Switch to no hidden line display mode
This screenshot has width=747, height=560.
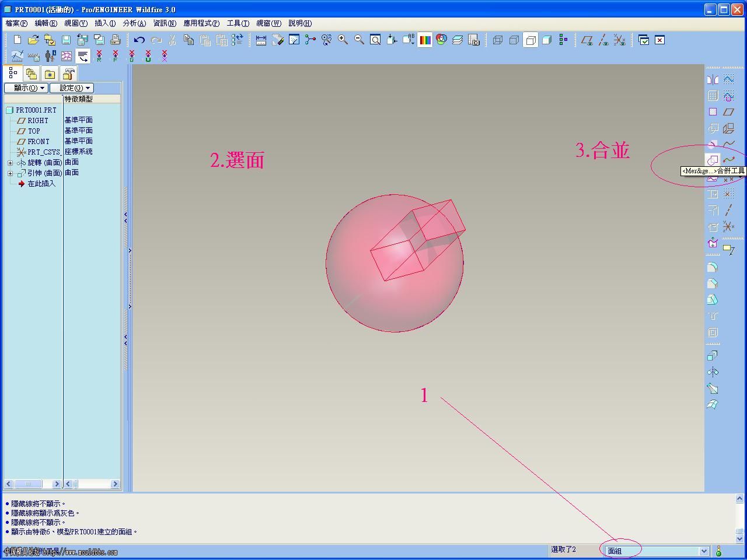530,40
